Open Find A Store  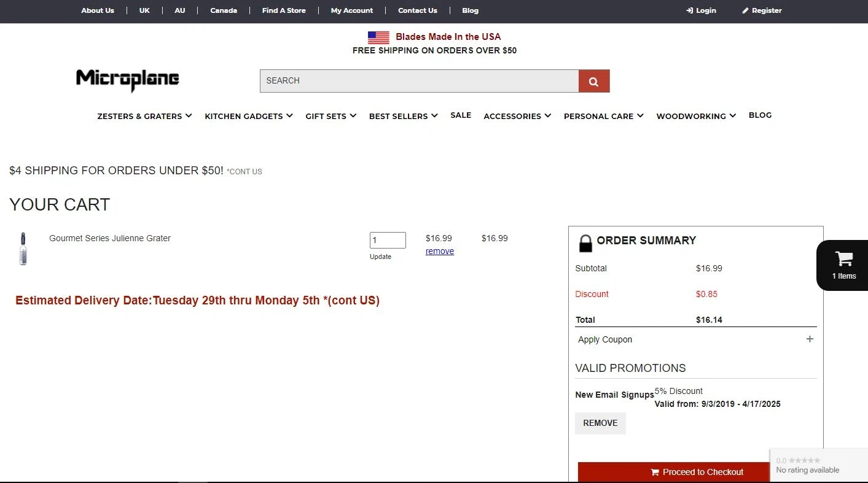pyautogui.click(x=284, y=10)
